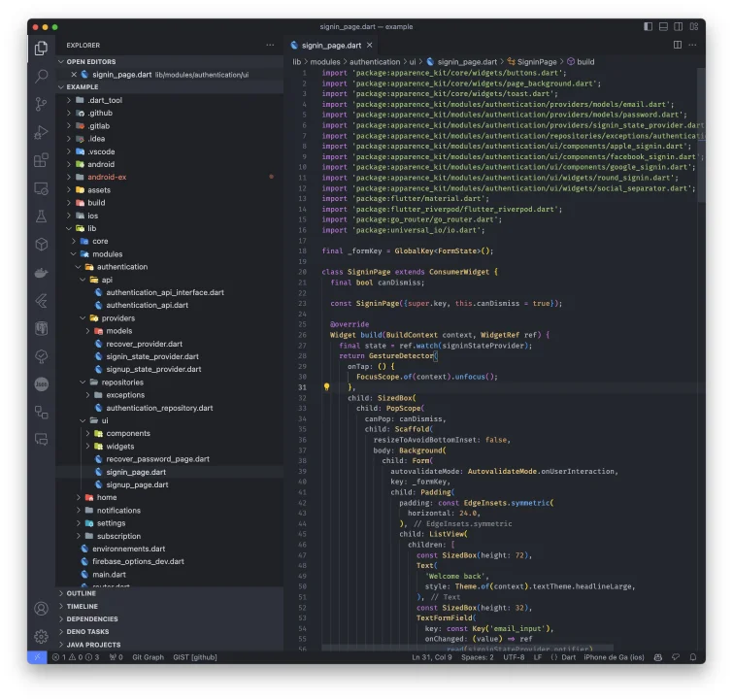
Task: Show errors and warnings in status bar
Action: [x=76, y=657]
